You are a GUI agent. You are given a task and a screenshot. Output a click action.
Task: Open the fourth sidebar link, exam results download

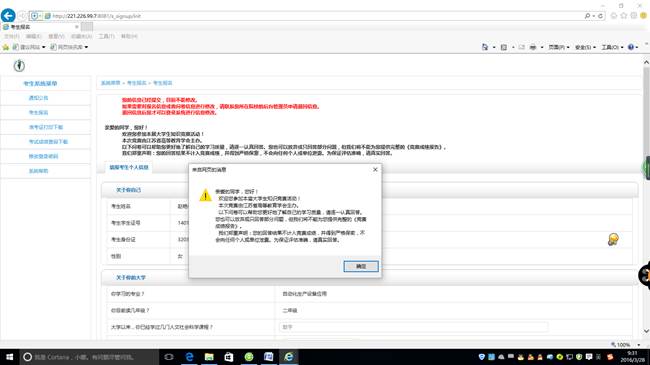coord(48,141)
